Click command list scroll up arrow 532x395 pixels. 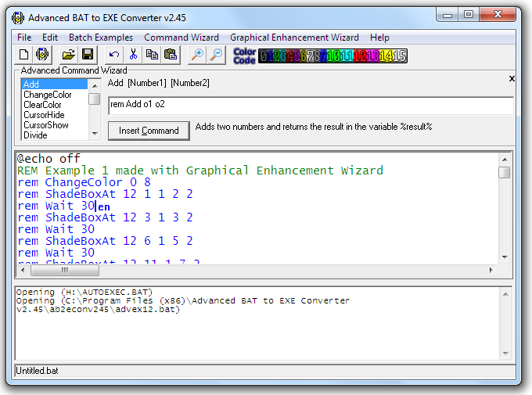[x=95, y=86]
